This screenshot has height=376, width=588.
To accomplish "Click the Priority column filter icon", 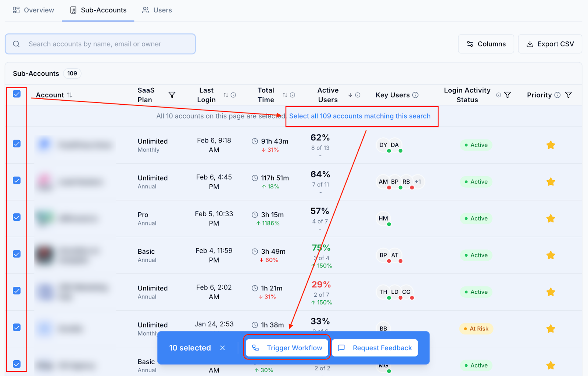I will pos(568,95).
